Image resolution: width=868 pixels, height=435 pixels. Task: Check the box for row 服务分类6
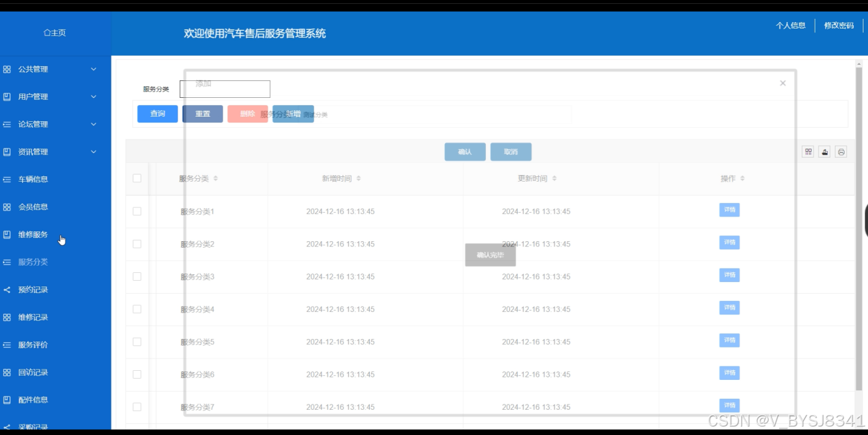[x=137, y=374]
